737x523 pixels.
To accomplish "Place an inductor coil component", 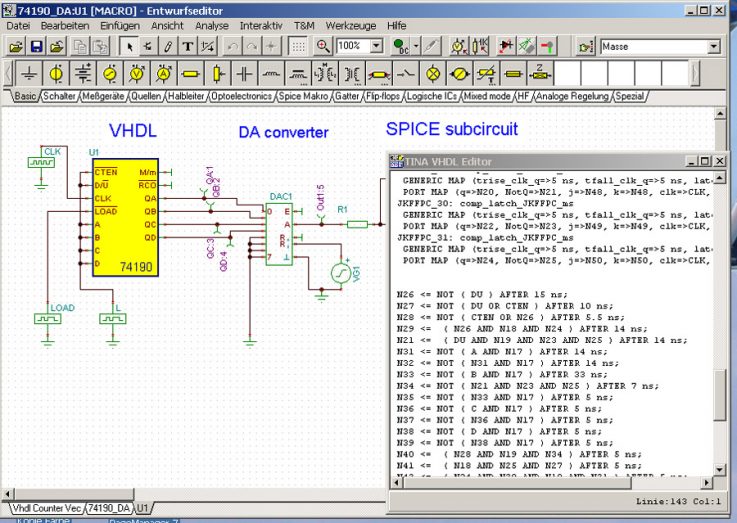I will click(271, 73).
